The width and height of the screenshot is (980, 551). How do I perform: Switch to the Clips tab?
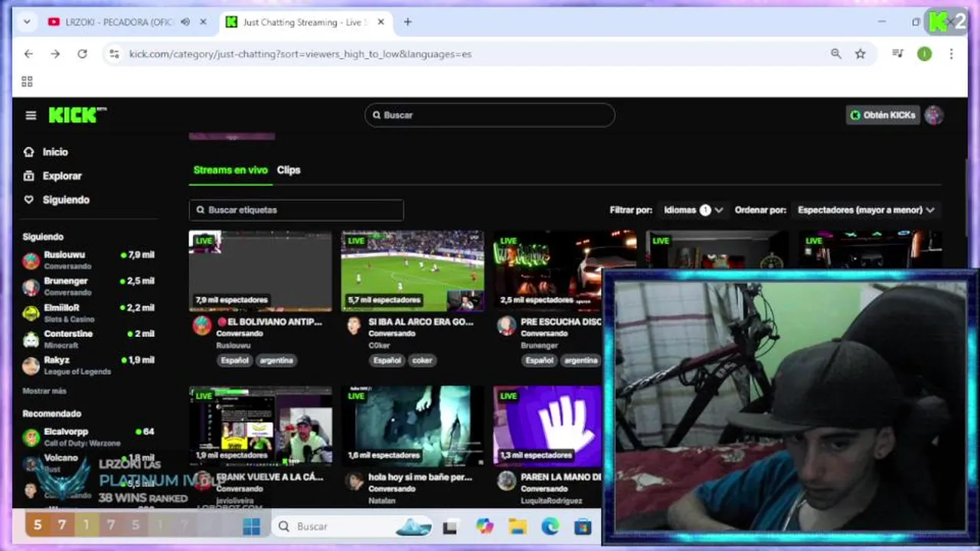(289, 170)
